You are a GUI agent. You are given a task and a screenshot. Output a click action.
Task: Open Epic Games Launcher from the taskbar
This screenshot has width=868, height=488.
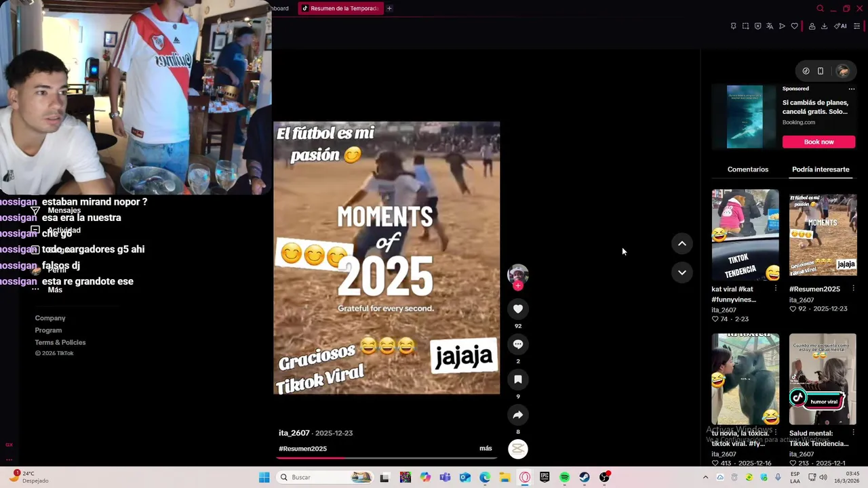pyautogui.click(x=545, y=477)
